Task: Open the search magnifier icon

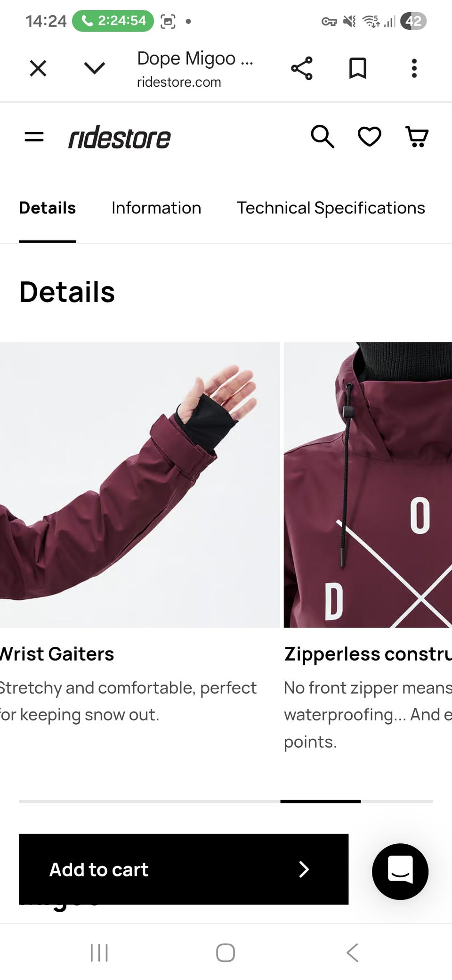Action: coord(323,137)
